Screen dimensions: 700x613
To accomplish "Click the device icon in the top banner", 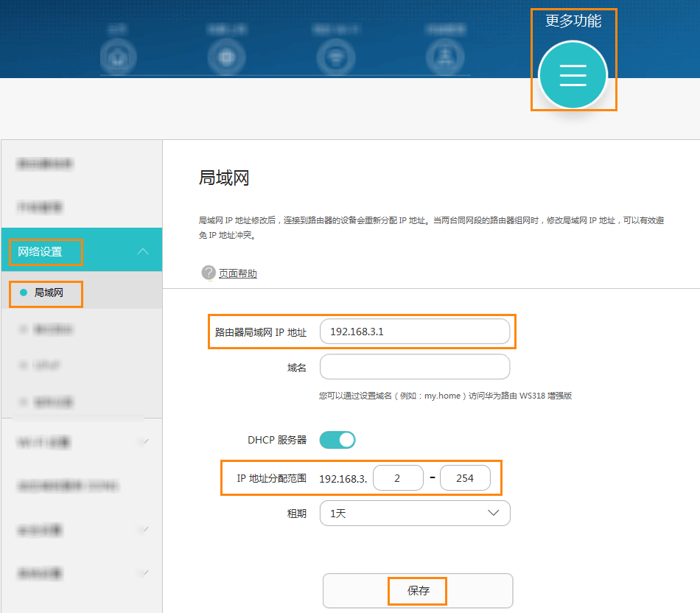I will pyautogui.click(x=226, y=56).
